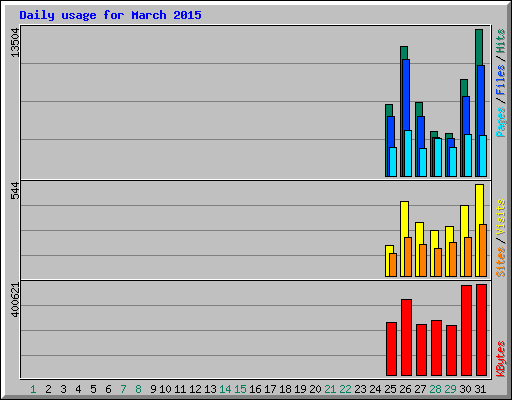Click the 400621 maximum KBytes axis value

coord(15,300)
